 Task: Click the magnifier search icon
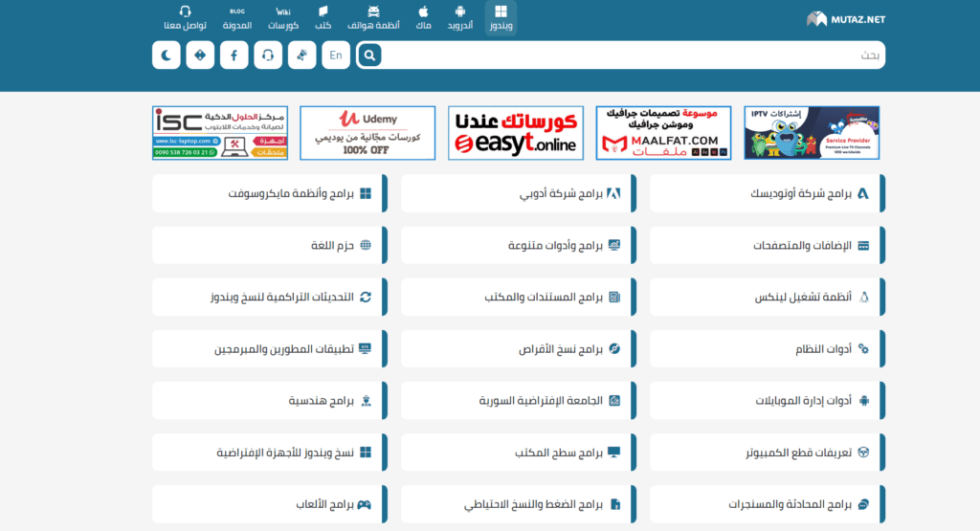point(369,55)
